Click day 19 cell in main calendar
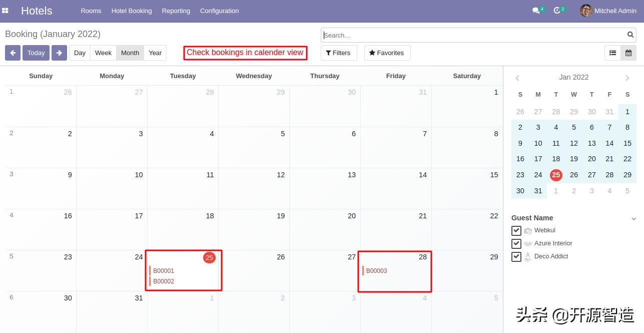Image resolution: width=644 pixels, height=333 pixels. [x=254, y=229]
